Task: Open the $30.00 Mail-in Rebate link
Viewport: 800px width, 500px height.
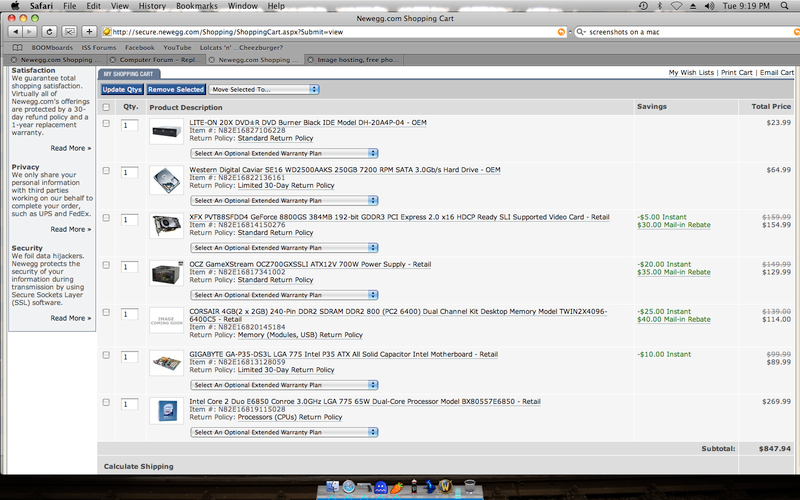Action: [673, 225]
